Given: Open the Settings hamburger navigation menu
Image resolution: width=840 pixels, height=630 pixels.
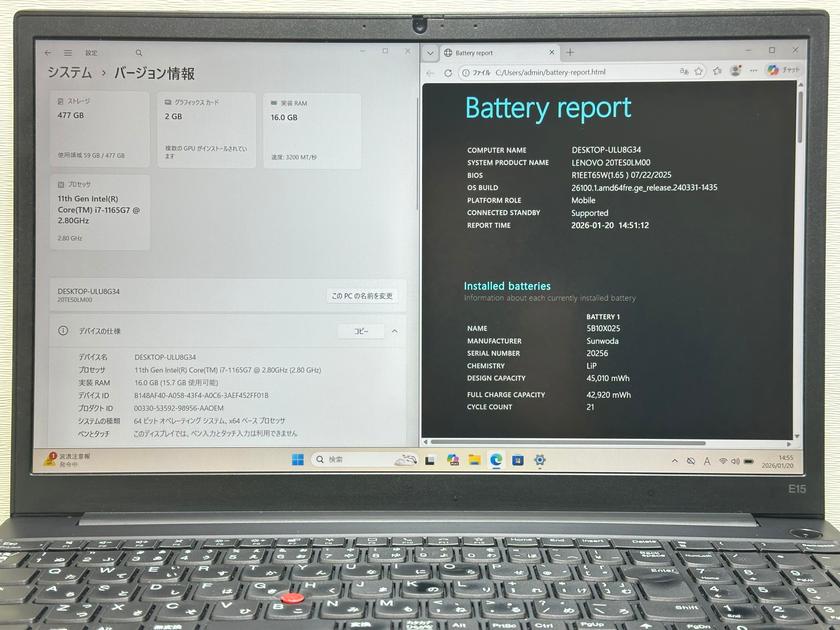Looking at the screenshot, I should tap(68, 53).
